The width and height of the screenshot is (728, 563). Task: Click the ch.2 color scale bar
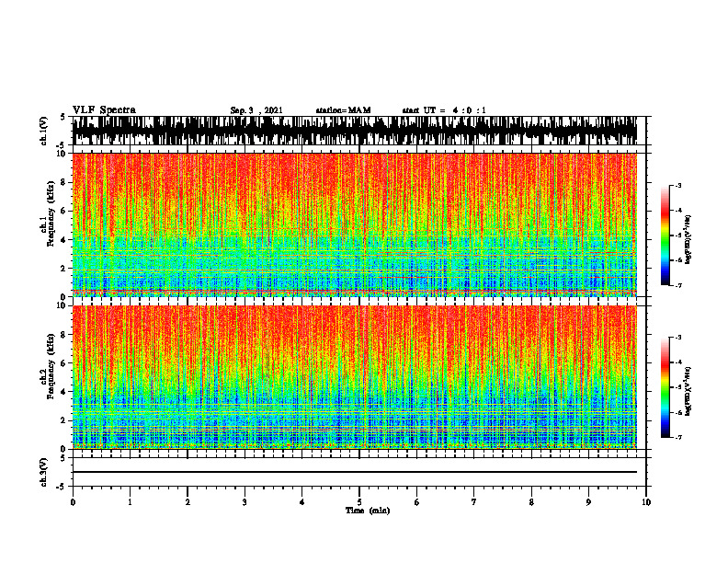pos(665,387)
